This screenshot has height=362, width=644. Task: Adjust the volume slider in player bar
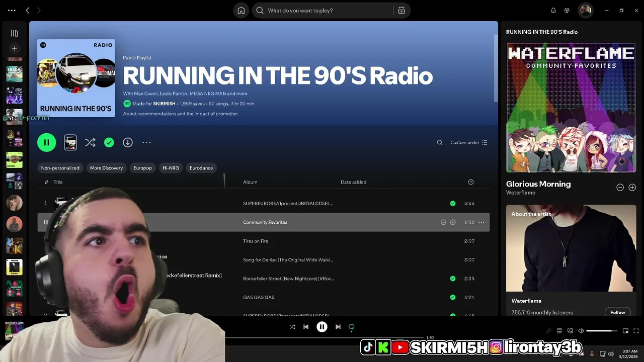coord(602,331)
